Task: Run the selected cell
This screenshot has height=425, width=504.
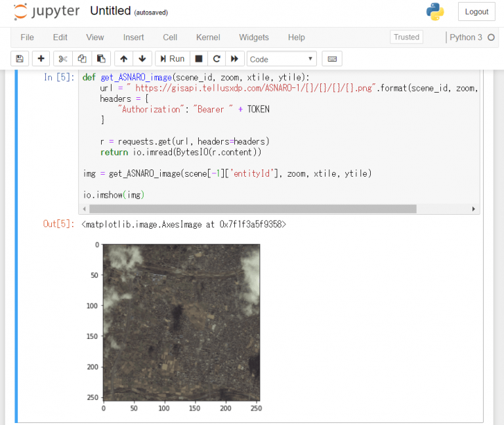Action: tap(173, 59)
